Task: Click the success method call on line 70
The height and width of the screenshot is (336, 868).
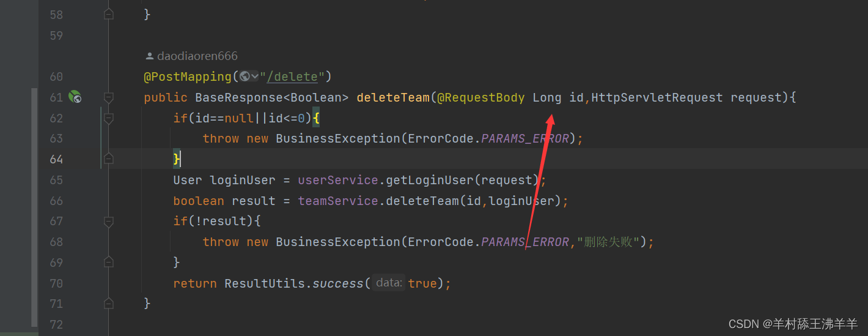Action: (338, 283)
